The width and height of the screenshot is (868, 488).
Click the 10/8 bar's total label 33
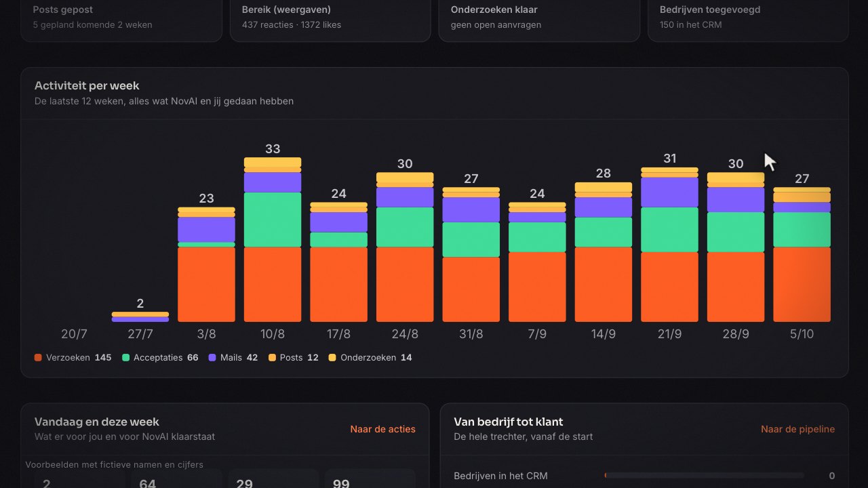(273, 149)
